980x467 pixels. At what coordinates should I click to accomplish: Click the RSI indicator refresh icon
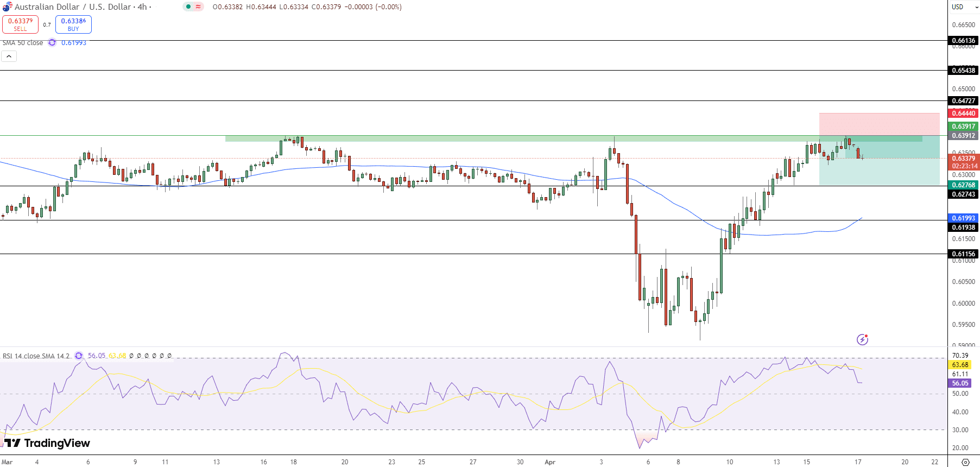click(x=79, y=356)
